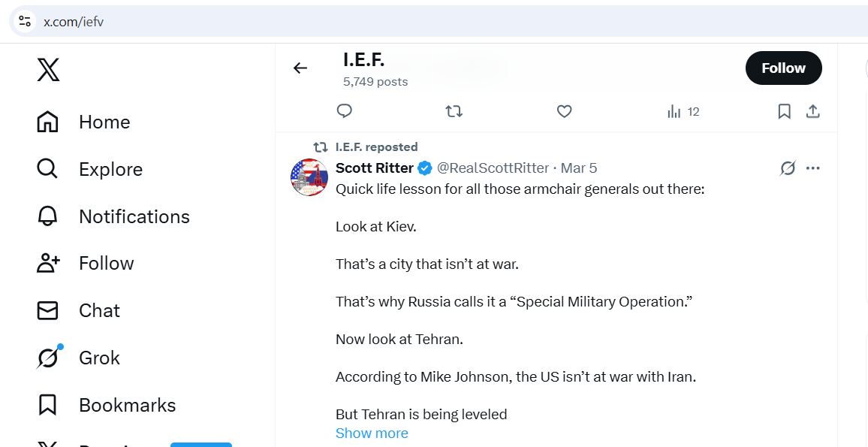Share the post via upload icon

pos(812,111)
